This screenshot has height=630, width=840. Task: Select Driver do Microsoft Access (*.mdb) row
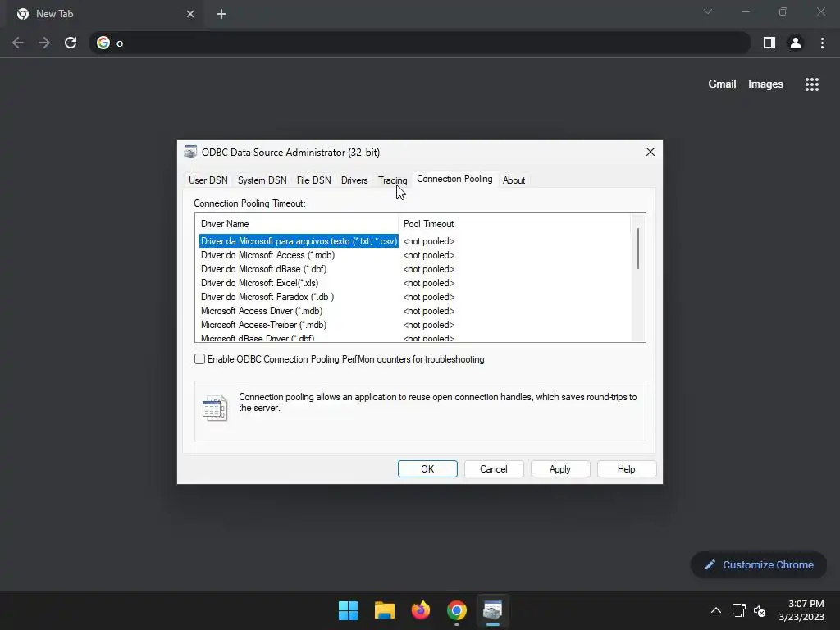point(268,255)
